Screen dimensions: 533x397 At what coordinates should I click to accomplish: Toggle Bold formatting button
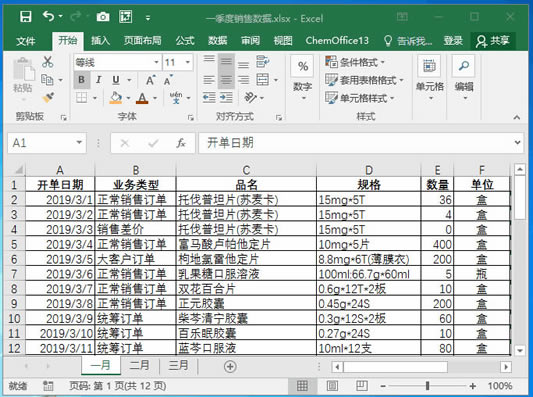pyautogui.click(x=82, y=80)
